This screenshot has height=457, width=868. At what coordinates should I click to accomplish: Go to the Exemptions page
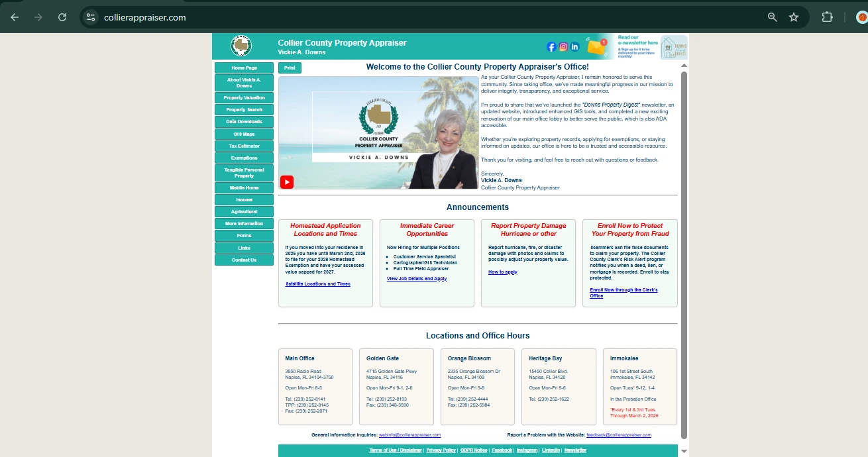click(243, 158)
